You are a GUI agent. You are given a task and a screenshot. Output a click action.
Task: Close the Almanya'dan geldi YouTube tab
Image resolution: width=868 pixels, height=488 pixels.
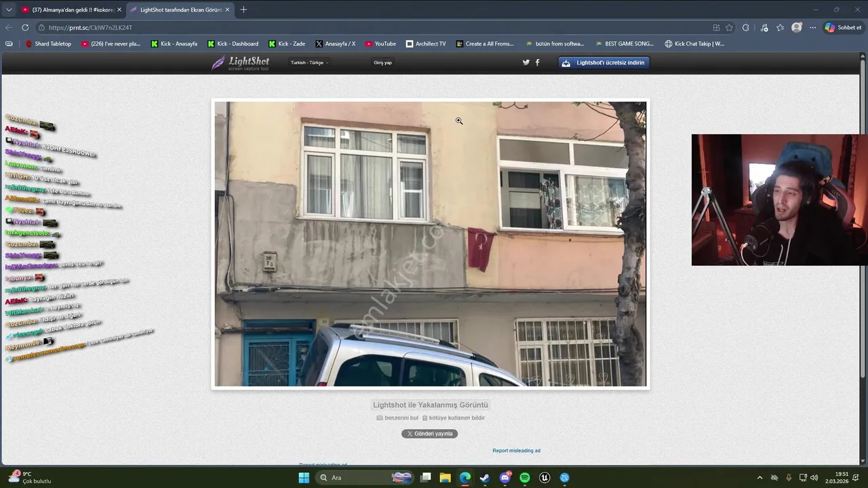tap(119, 9)
